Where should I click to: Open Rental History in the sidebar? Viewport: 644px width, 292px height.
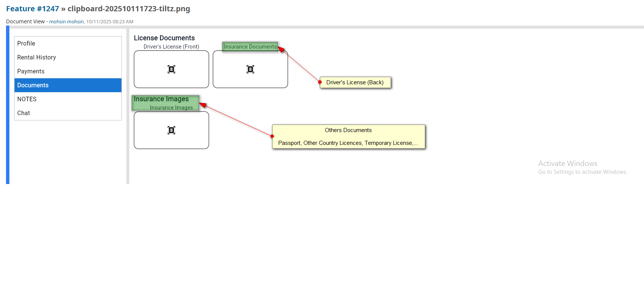click(x=36, y=58)
